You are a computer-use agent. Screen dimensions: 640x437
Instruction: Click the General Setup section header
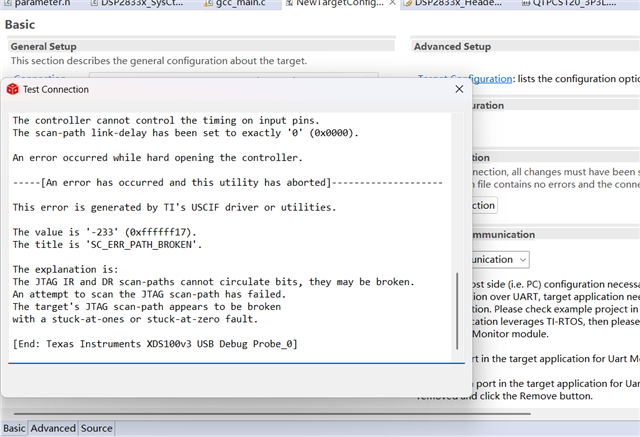[43, 47]
